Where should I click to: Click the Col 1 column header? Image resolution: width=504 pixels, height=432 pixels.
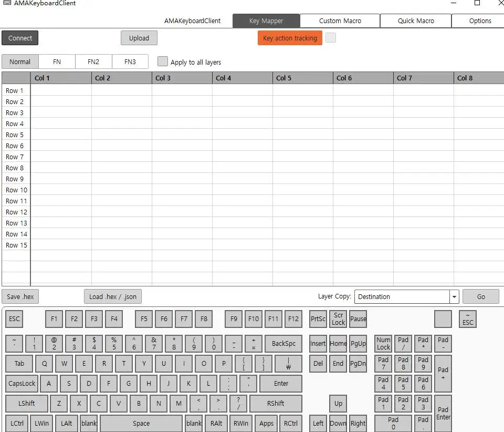coord(61,78)
